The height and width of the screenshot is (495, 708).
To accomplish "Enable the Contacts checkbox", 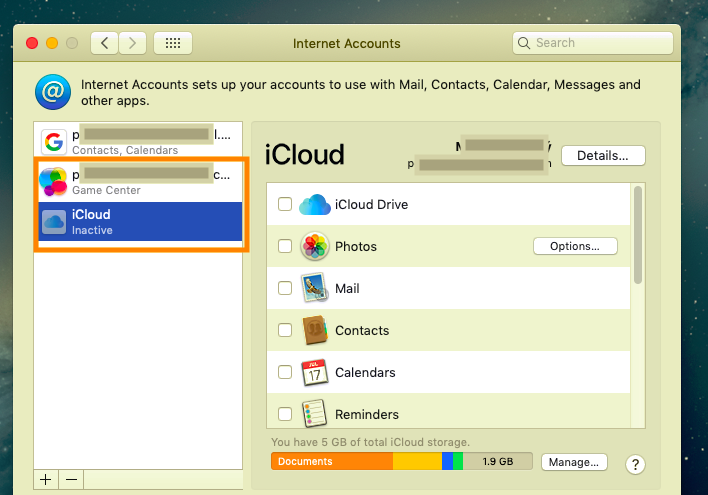I will click(x=285, y=330).
